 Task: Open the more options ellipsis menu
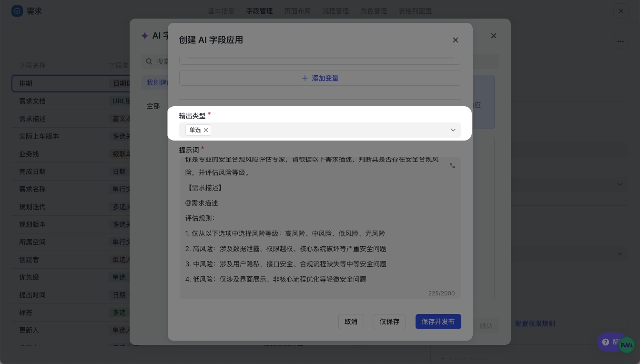coord(620,41)
